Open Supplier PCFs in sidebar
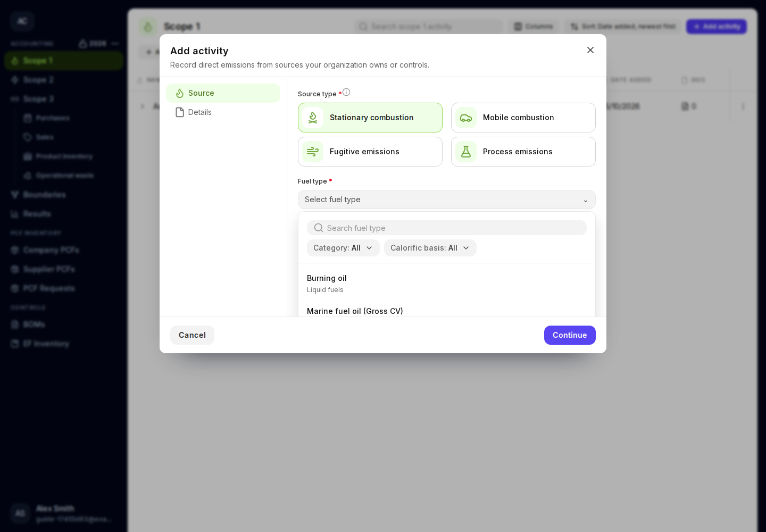This screenshot has width=766, height=532. pos(64,269)
